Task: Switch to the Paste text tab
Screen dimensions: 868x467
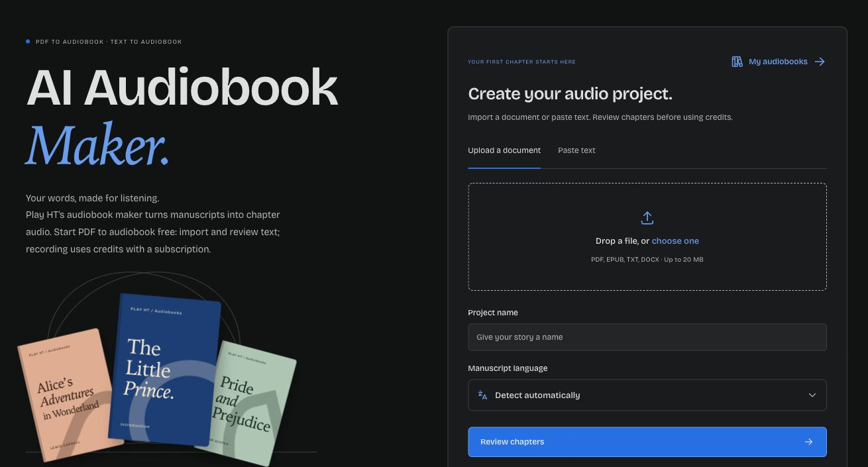Action: click(x=576, y=150)
